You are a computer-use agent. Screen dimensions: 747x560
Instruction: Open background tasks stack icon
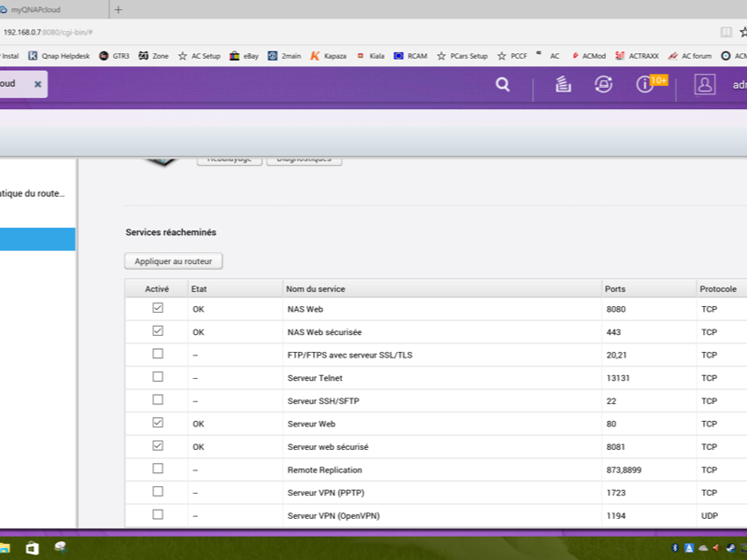[562, 85]
